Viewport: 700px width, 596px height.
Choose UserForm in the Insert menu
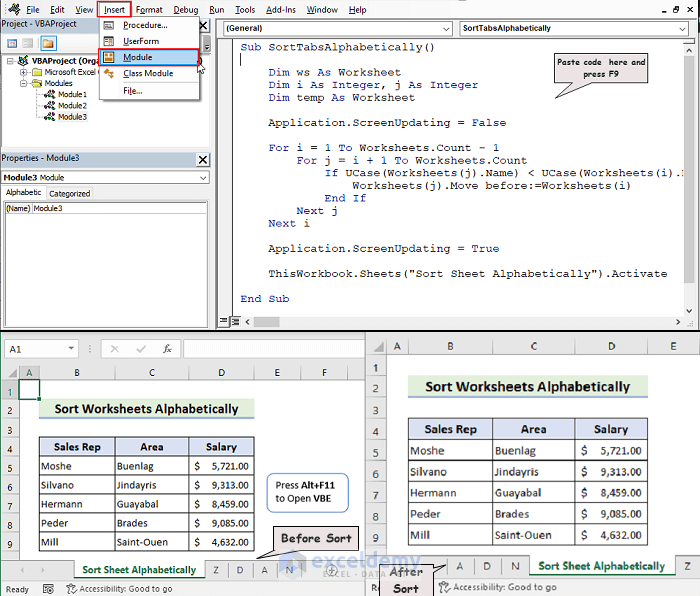(x=149, y=41)
